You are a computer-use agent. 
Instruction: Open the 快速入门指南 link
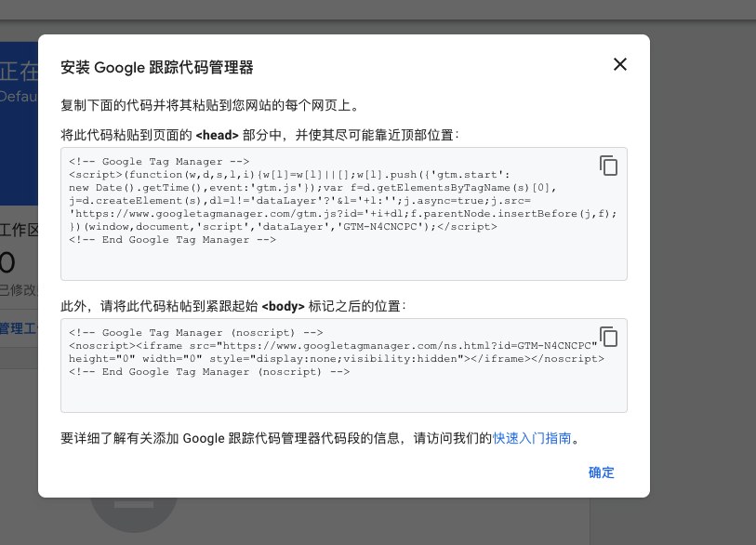pos(531,438)
